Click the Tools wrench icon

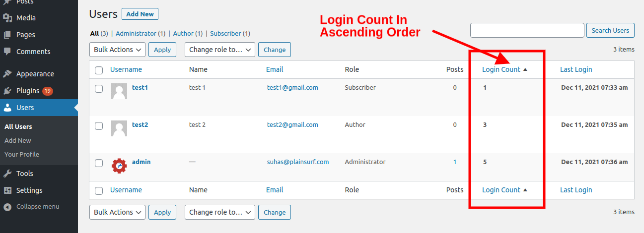point(7,174)
